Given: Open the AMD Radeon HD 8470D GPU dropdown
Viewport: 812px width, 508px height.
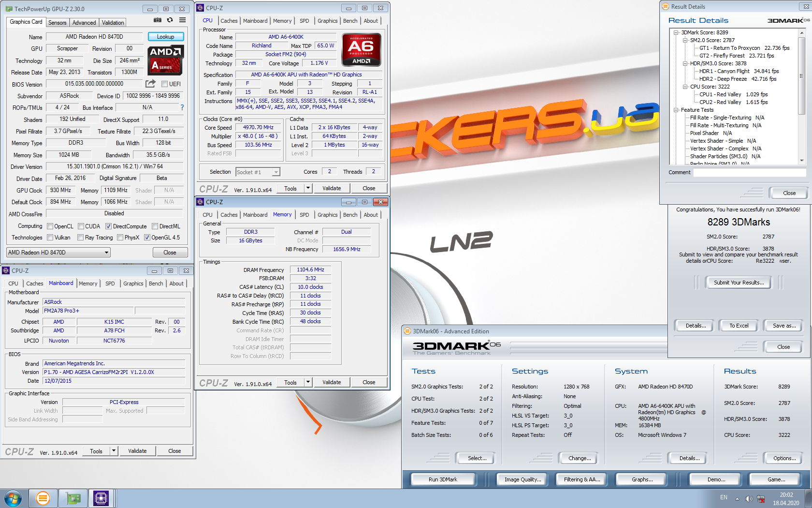Looking at the screenshot, I should (58, 253).
